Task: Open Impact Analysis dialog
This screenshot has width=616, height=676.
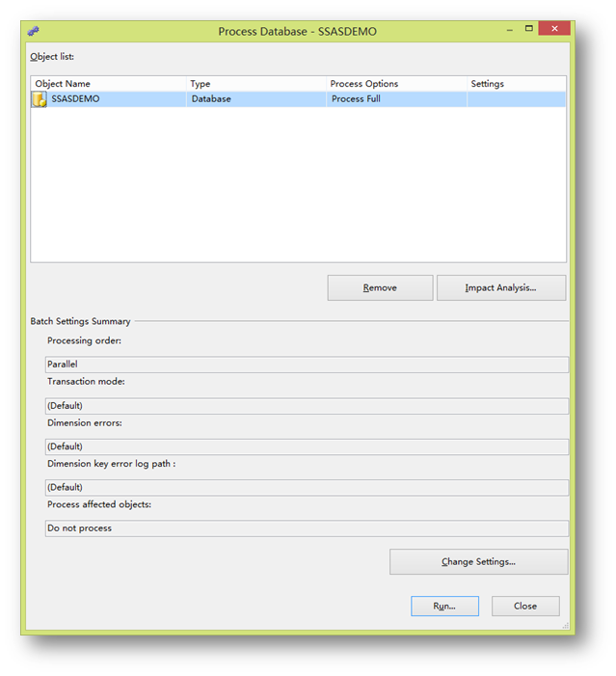Action: click(x=501, y=287)
